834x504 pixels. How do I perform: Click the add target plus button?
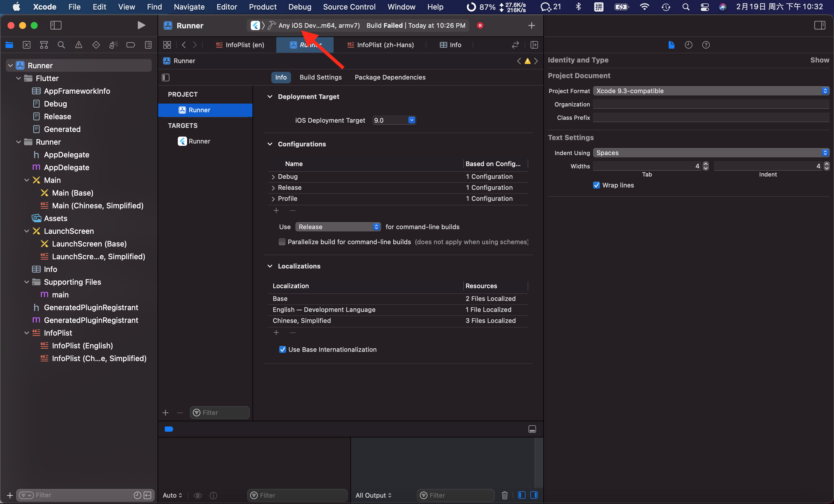coord(166,413)
